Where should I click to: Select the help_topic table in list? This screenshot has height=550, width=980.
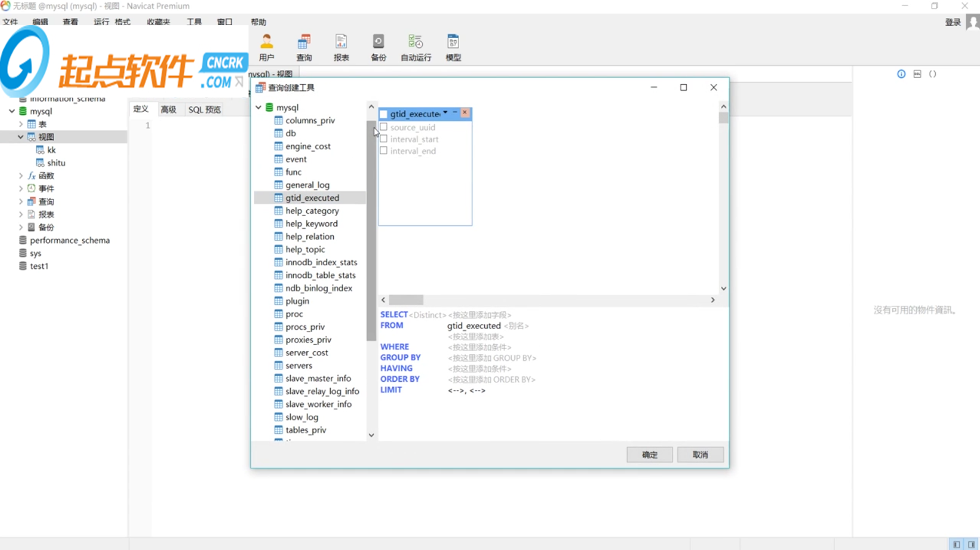(x=305, y=249)
